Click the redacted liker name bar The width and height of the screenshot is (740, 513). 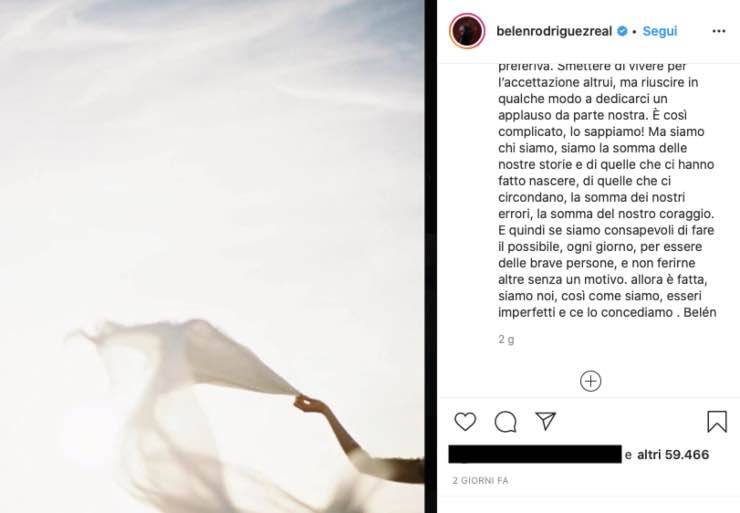click(535, 454)
